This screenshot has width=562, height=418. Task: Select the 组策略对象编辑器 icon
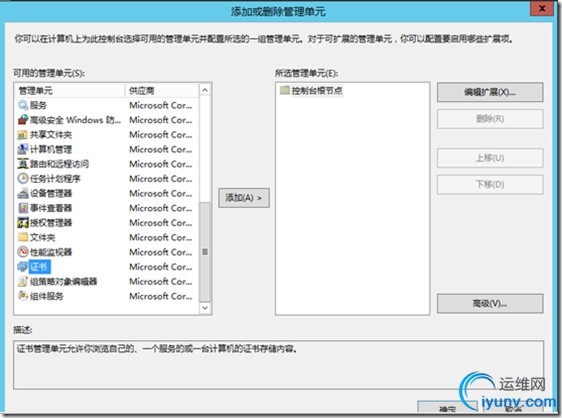[x=23, y=281]
